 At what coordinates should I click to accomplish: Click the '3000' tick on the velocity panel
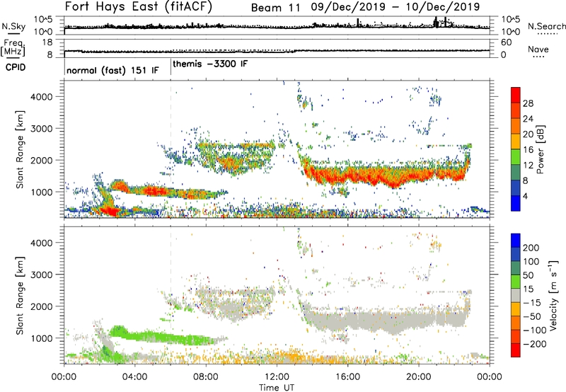click(41, 275)
